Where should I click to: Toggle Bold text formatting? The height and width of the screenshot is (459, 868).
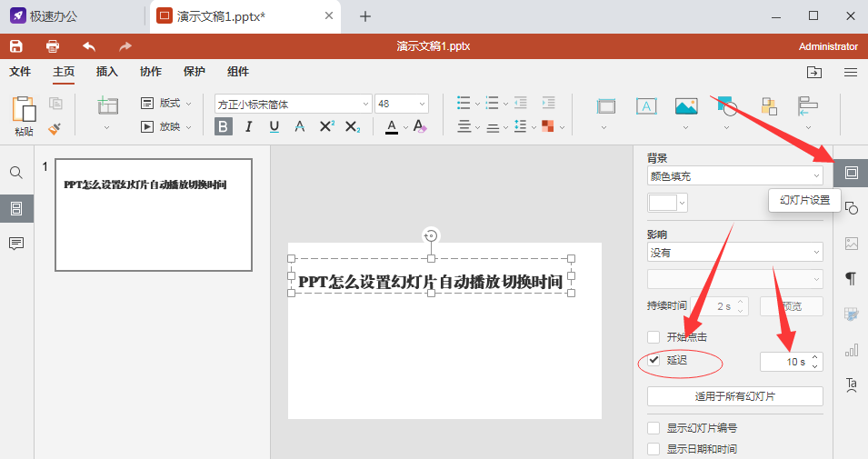pos(223,126)
